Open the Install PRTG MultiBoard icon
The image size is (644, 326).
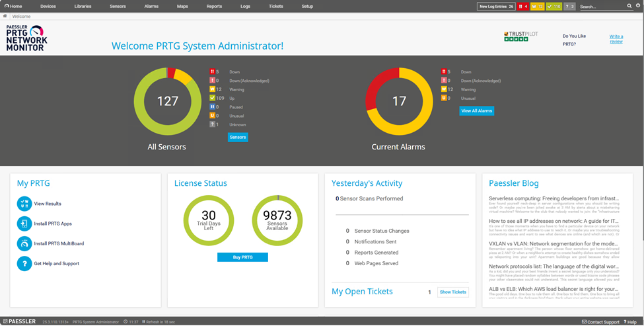24,243
